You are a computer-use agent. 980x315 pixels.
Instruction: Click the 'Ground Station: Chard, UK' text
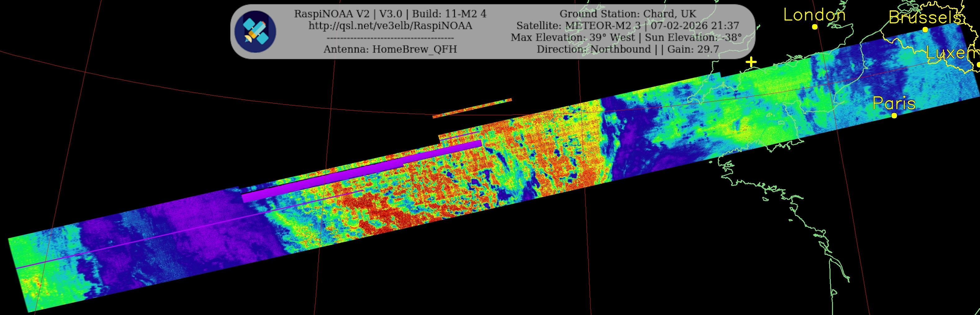(628, 14)
